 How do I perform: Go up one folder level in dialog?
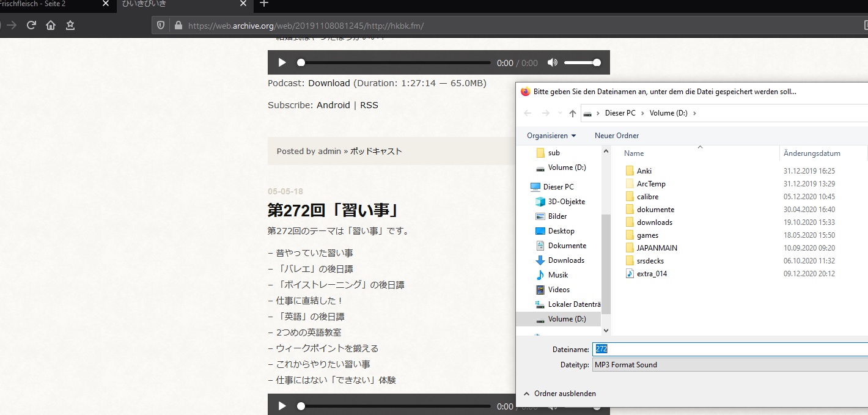pos(572,113)
